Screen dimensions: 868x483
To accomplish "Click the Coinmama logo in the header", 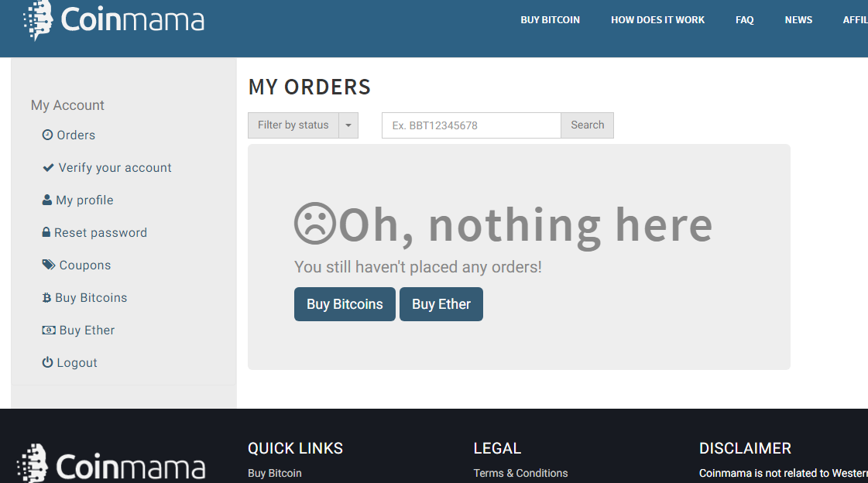I will click(114, 20).
